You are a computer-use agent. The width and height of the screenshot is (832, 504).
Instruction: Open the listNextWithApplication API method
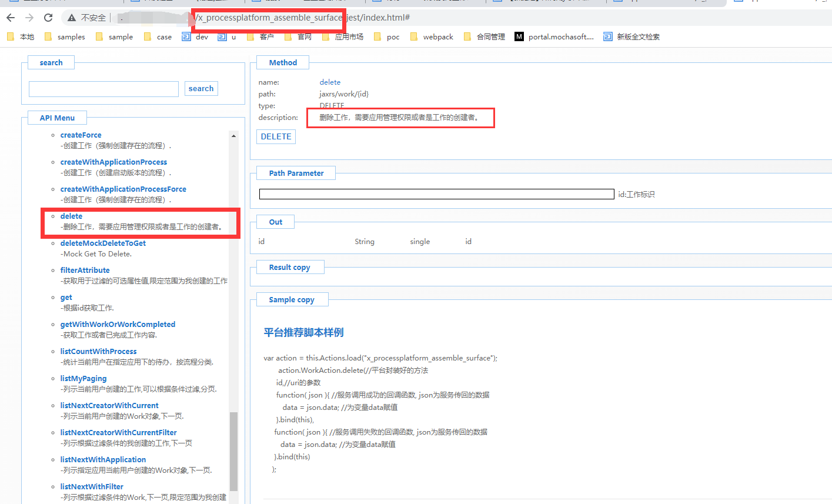click(103, 459)
